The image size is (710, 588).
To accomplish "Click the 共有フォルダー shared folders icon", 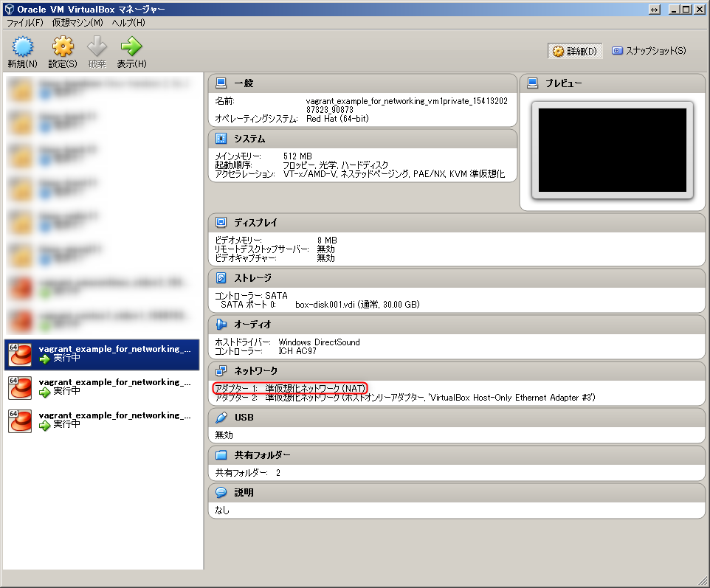I will pos(221,454).
